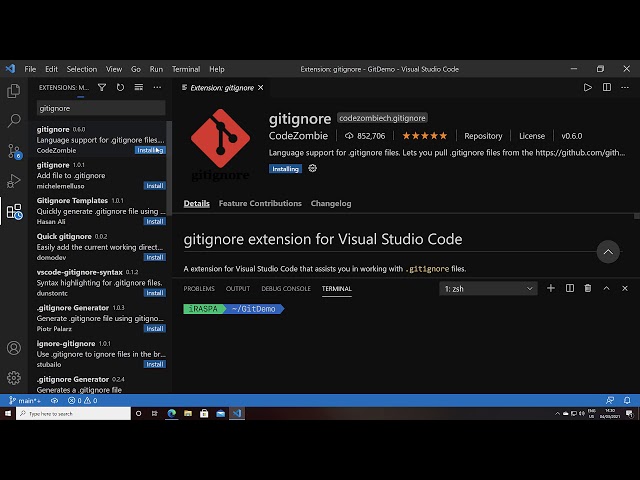Screen dimensions: 640x480
Task: Install gitignore by michelemelluso
Action: 155,186
